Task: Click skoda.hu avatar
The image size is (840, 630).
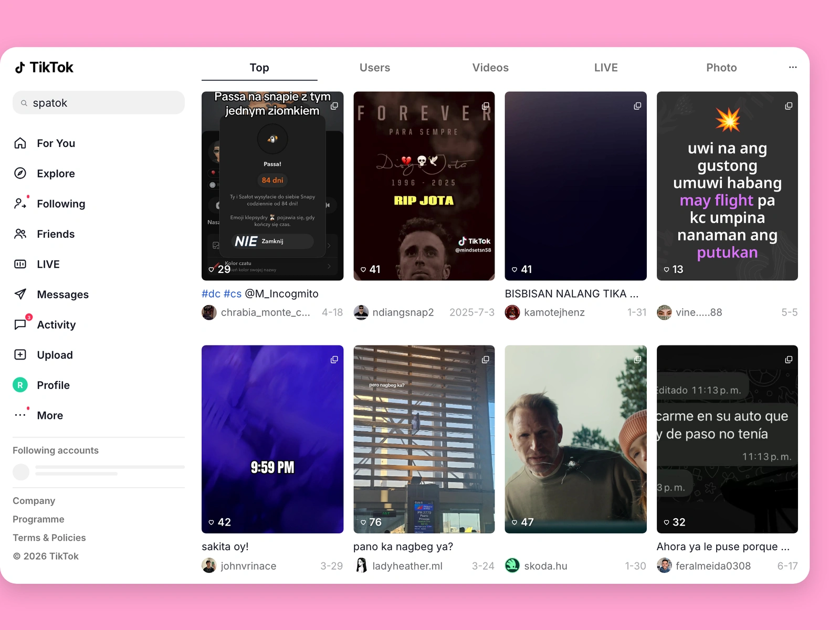Action: point(512,565)
